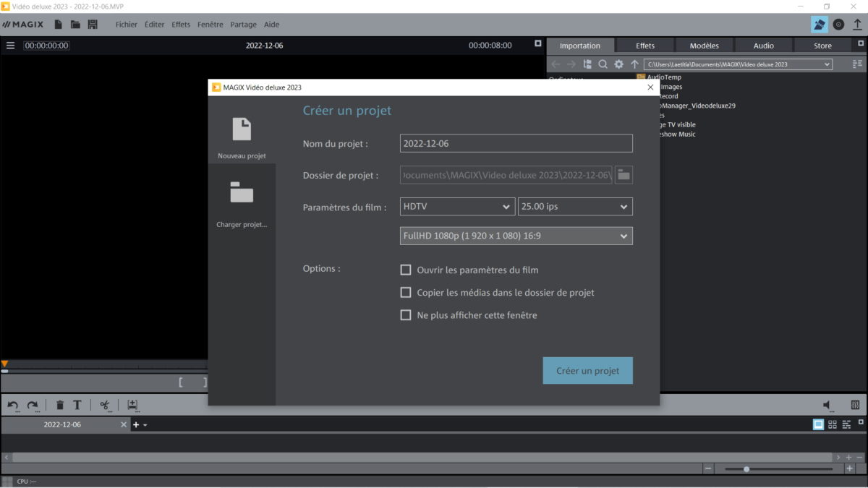868x488 pixels.
Task: Go back in the media pool browser
Action: pyautogui.click(x=556, y=64)
